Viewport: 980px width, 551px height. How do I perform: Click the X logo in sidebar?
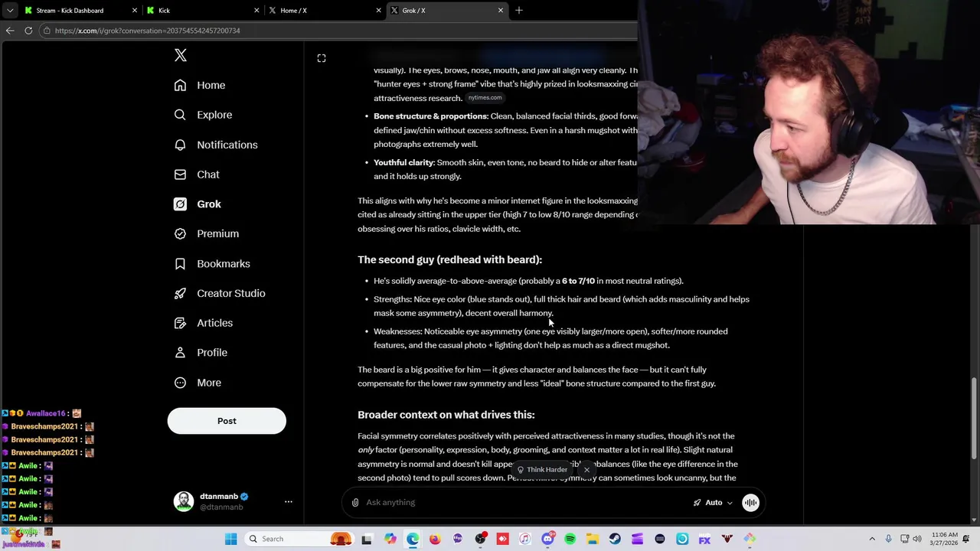181,55
